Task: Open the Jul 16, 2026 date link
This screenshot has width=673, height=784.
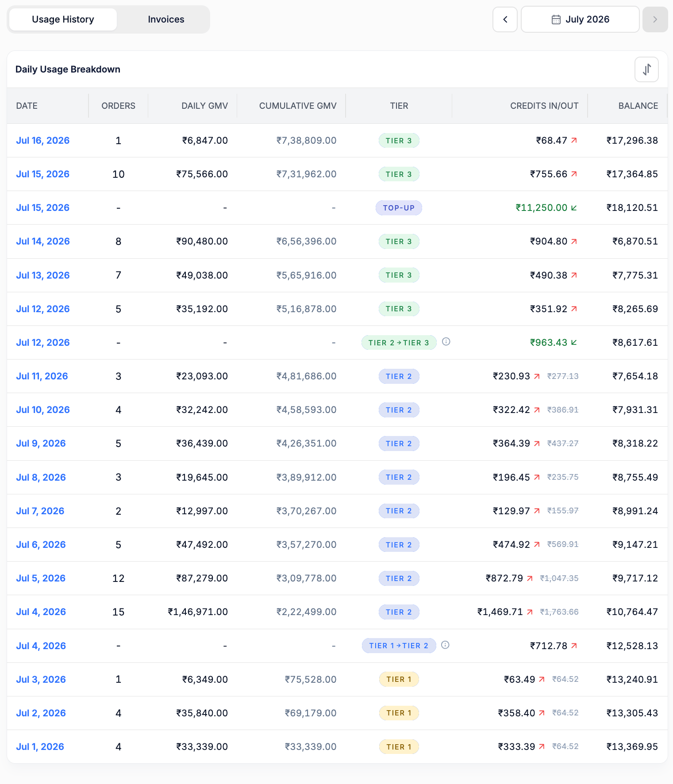Action: [x=43, y=140]
